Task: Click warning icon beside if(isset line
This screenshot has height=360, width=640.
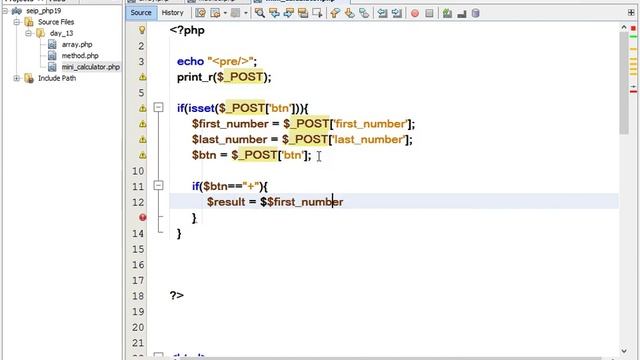Action: [142, 108]
